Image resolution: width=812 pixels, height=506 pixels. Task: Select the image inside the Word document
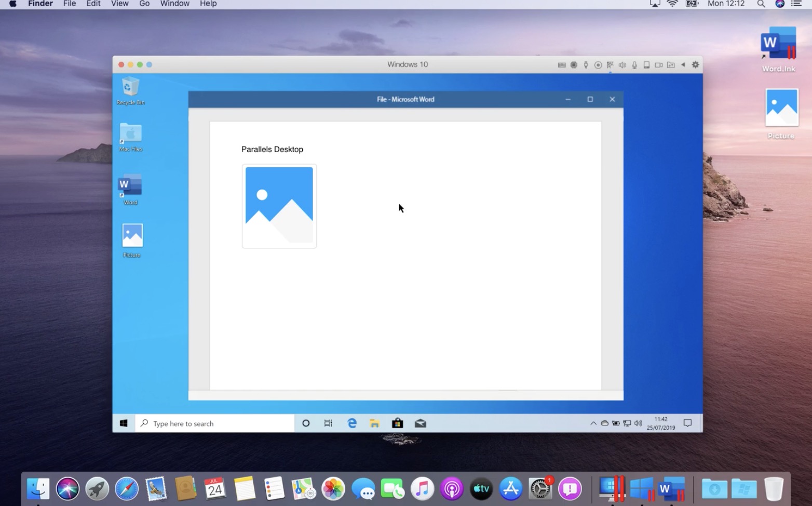[x=279, y=206]
